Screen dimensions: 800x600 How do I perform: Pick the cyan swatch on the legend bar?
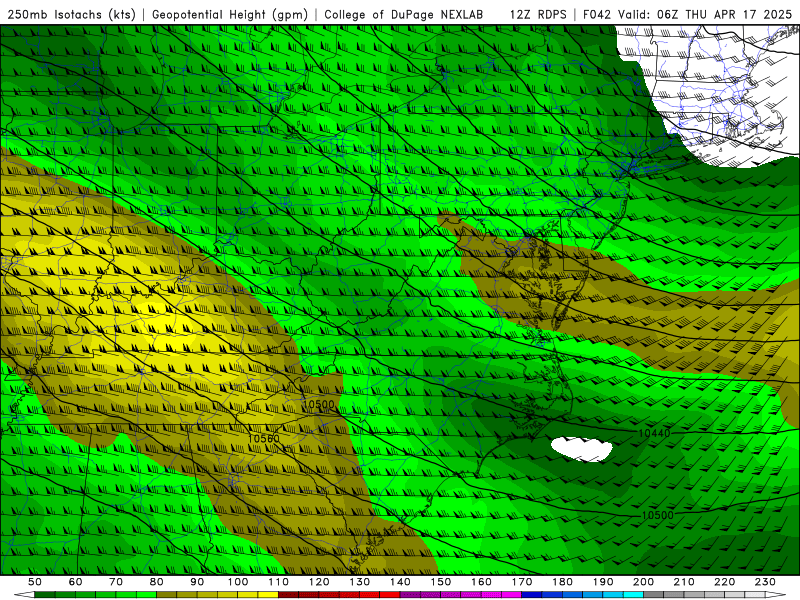pos(634,595)
